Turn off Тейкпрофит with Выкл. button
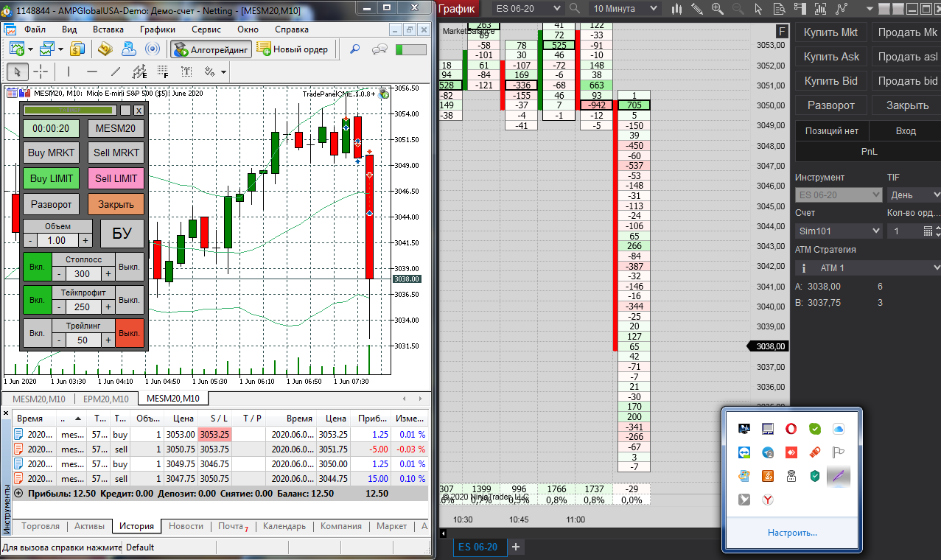This screenshot has width=941, height=560. coord(130,300)
